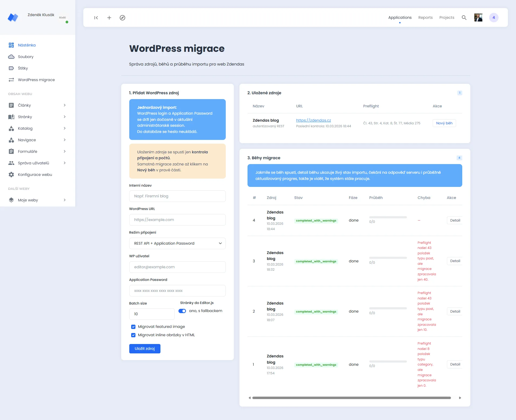Open the compass explore icon
The image size is (516, 420).
point(122,18)
